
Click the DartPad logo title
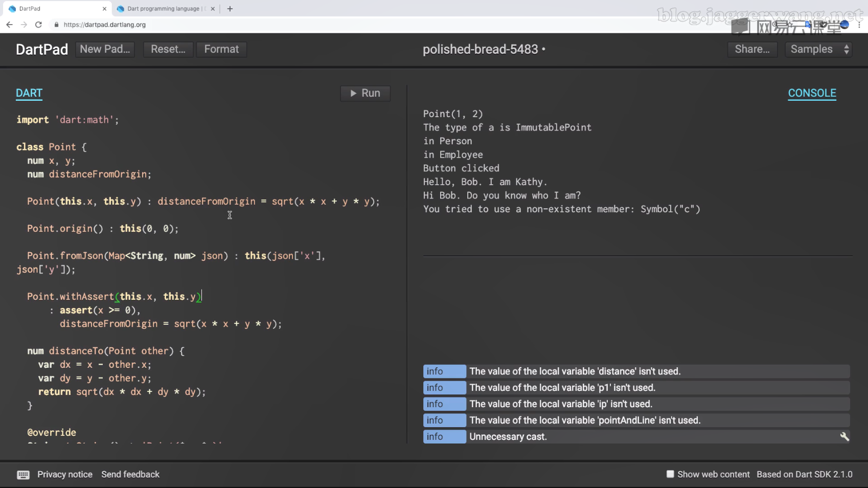pos(42,49)
